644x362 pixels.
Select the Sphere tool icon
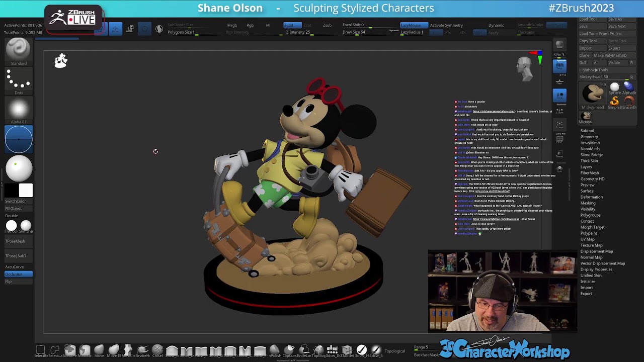[615, 88]
